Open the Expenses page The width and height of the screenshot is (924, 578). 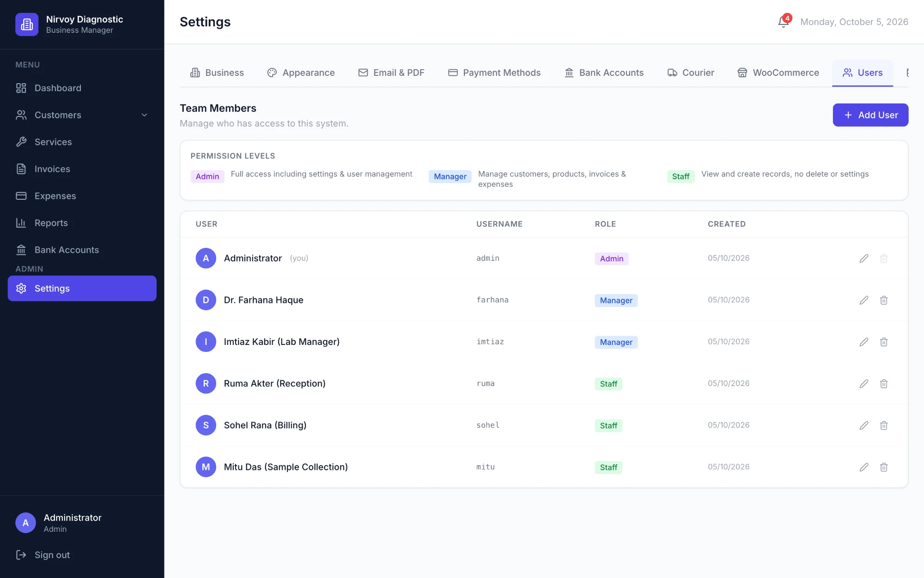click(82, 196)
